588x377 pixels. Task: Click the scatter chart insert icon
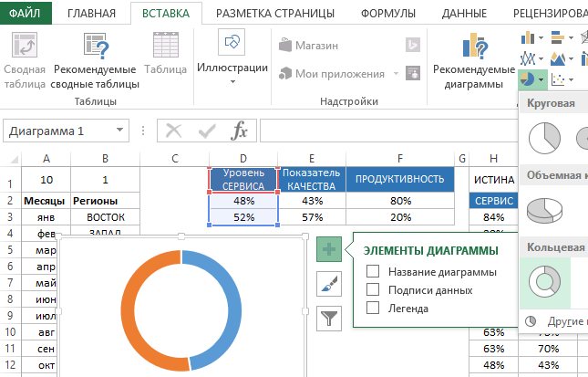pyautogui.click(x=558, y=79)
